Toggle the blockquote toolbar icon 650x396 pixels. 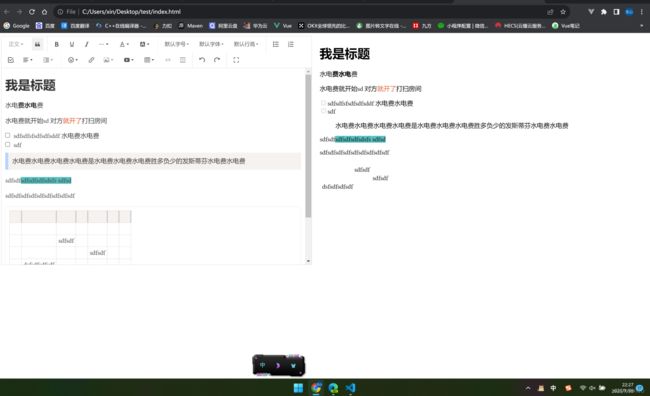point(37,44)
